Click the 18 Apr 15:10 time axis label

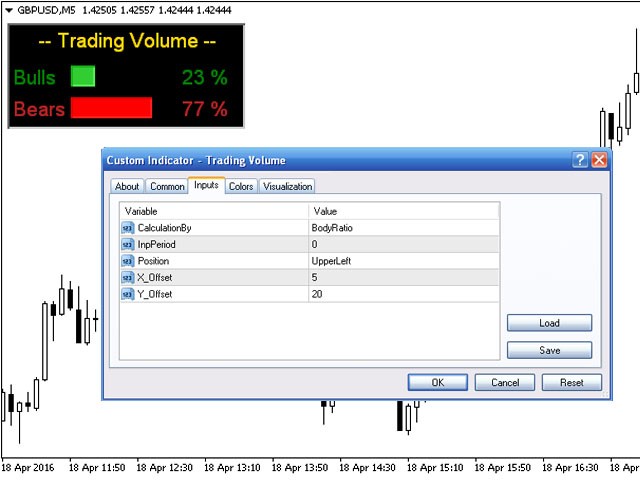(435, 468)
